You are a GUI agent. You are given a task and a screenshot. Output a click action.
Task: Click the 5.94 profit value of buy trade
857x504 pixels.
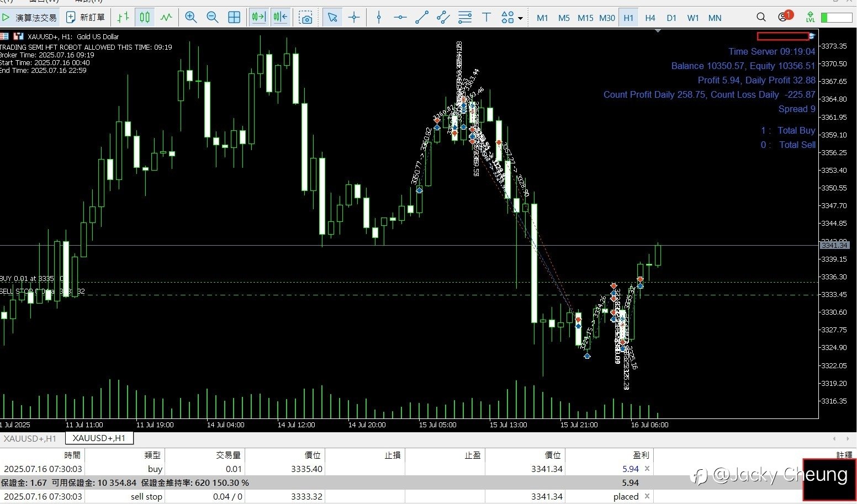(x=630, y=469)
